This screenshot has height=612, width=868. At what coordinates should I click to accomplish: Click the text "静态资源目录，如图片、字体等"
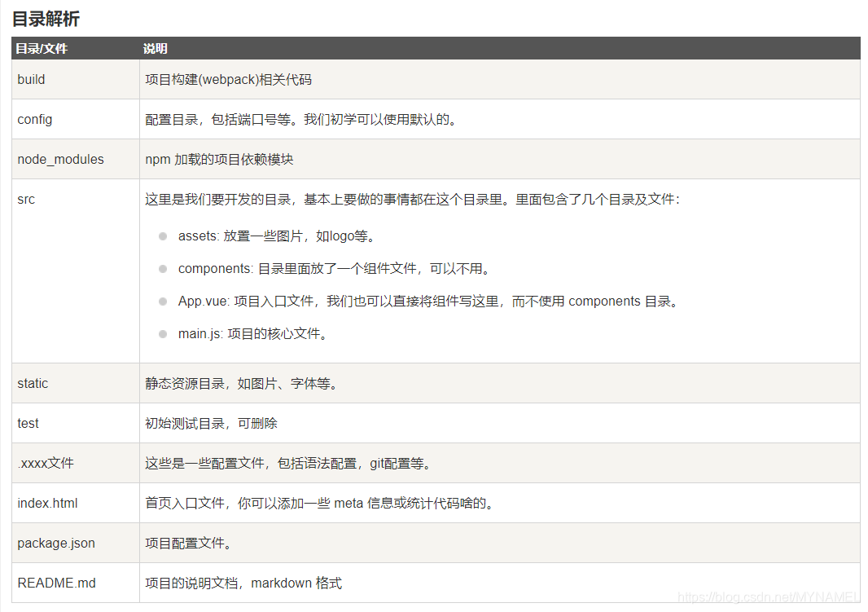[x=238, y=384]
